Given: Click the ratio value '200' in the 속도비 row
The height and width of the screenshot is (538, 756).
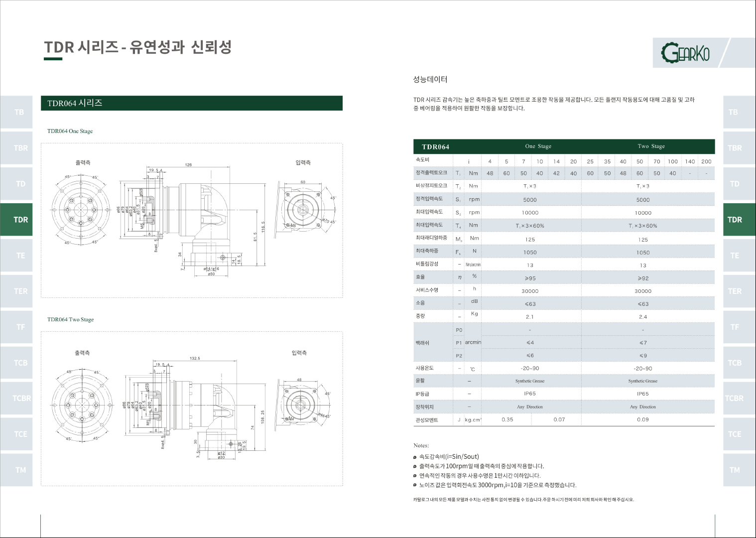Looking at the screenshot, I should [x=706, y=161].
